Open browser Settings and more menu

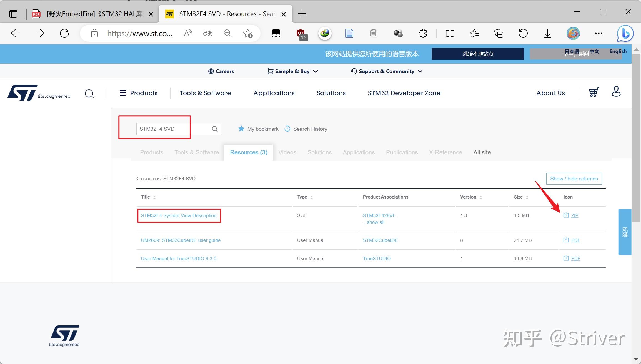599,33
